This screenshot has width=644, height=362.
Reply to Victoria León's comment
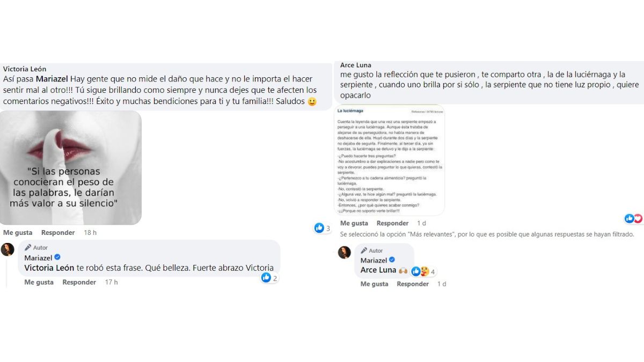[x=58, y=233]
